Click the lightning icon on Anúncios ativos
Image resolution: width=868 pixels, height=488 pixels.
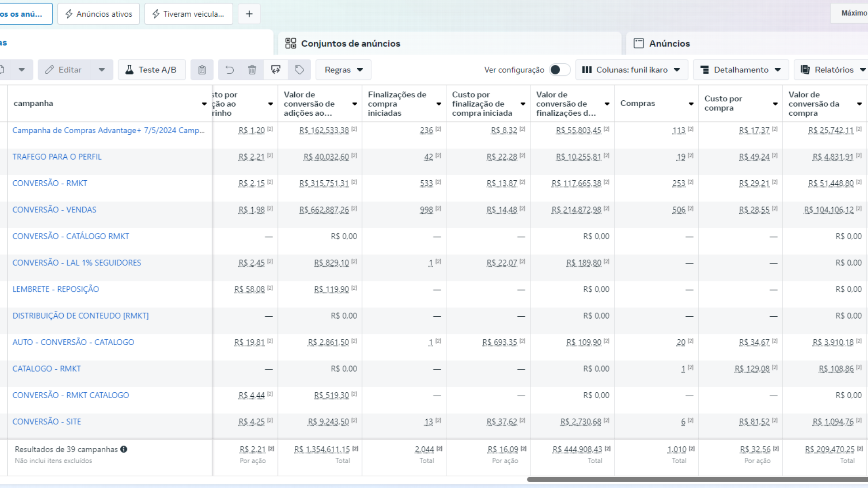[x=69, y=14]
